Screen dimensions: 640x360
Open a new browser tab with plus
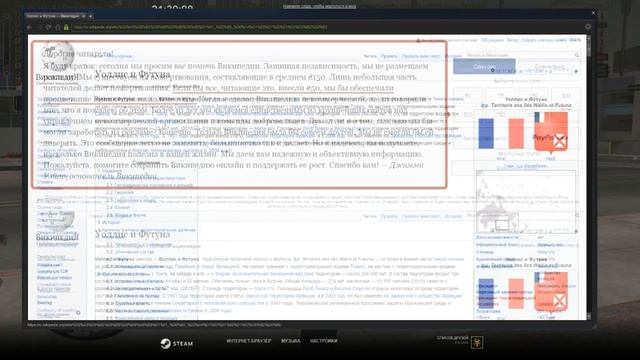point(91,16)
